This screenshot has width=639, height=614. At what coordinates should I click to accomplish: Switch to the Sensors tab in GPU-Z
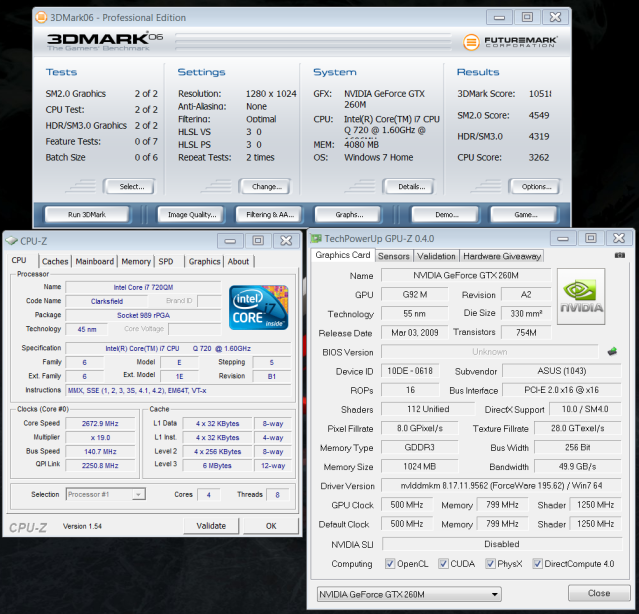394,256
